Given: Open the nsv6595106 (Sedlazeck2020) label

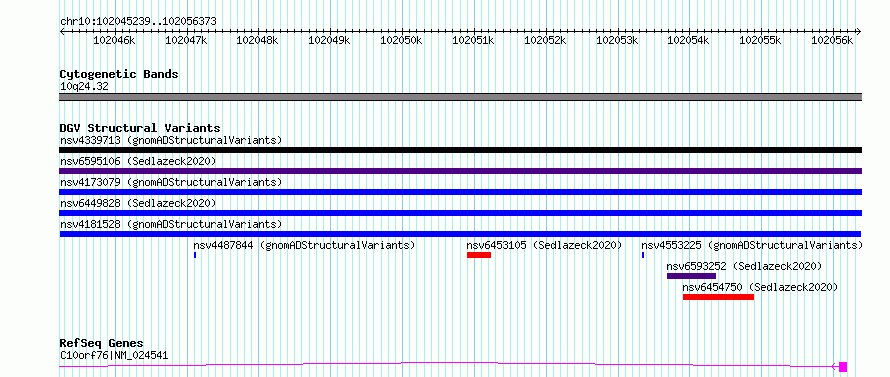Looking at the screenshot, I should [138, 161].
